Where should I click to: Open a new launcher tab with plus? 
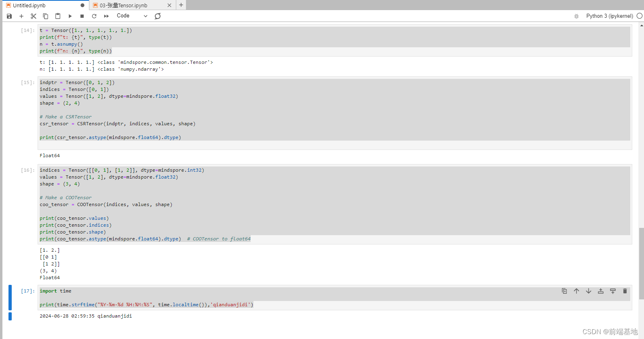point(181,5)
